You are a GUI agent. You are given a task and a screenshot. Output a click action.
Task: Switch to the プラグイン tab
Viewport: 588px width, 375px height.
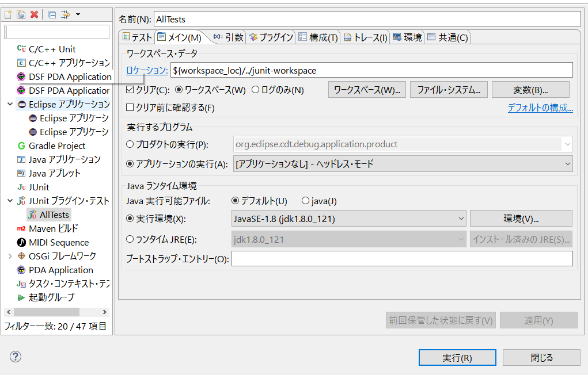click(271, 37)
